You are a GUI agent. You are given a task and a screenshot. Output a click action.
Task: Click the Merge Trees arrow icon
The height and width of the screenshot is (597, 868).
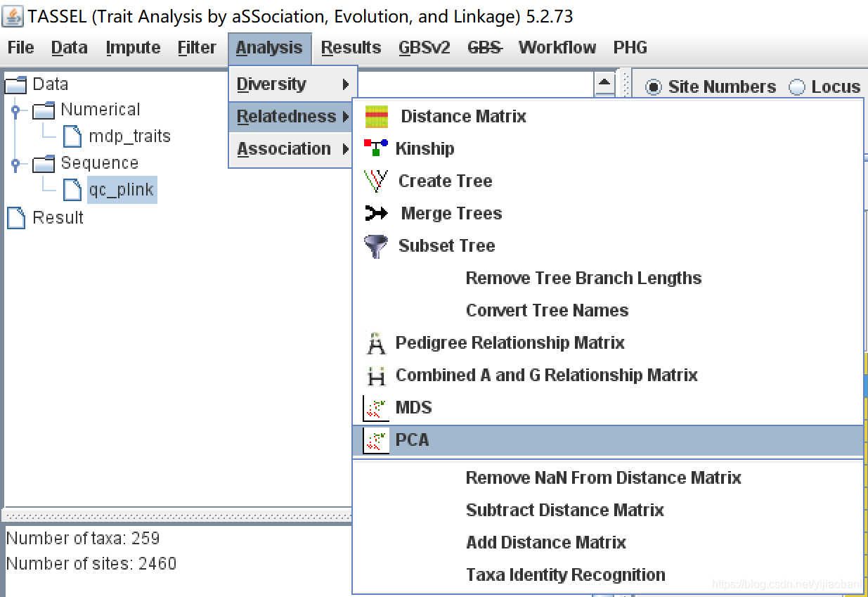point(377,214)
